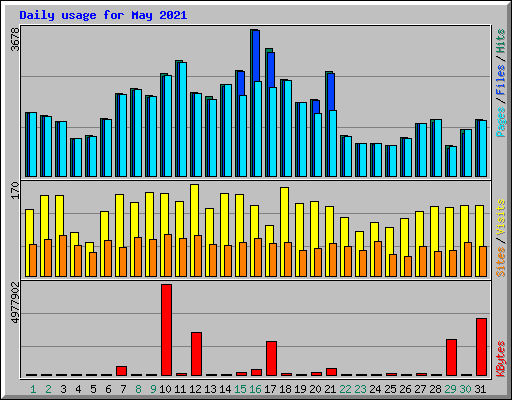512x400 pixels.
Task: Click the 170 y-axis label of middle chart
Action: [x=16, y=190]
